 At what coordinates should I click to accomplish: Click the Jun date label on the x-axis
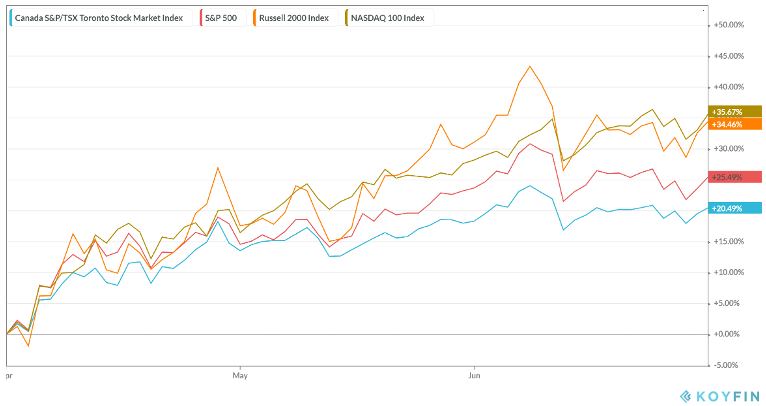pyautogui.click(x=474, y=375)
